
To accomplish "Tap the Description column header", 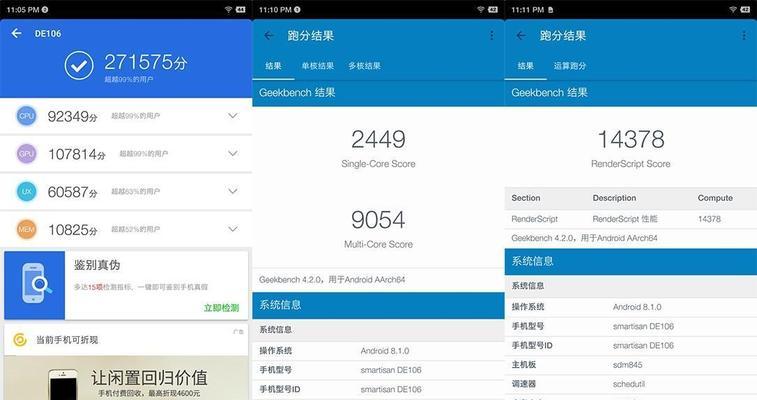I will coord(614,198).
